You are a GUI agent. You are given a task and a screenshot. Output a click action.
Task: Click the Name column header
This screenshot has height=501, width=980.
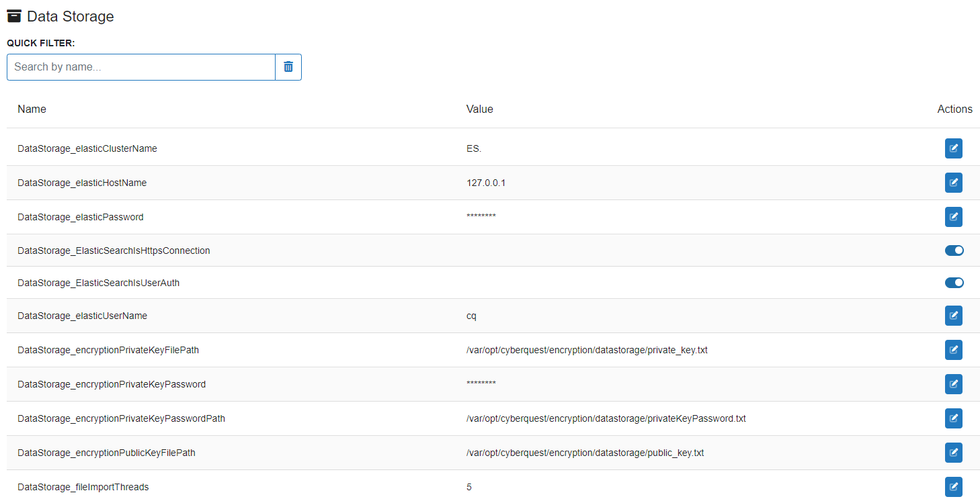click(32, 109)
